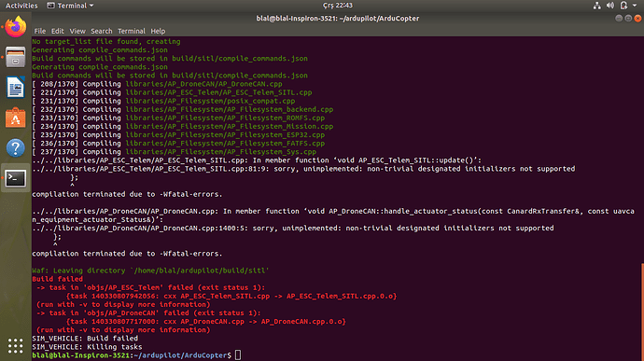Click the AP_DroneCAN.cpp:1400:5 error line

coord(293,228)
